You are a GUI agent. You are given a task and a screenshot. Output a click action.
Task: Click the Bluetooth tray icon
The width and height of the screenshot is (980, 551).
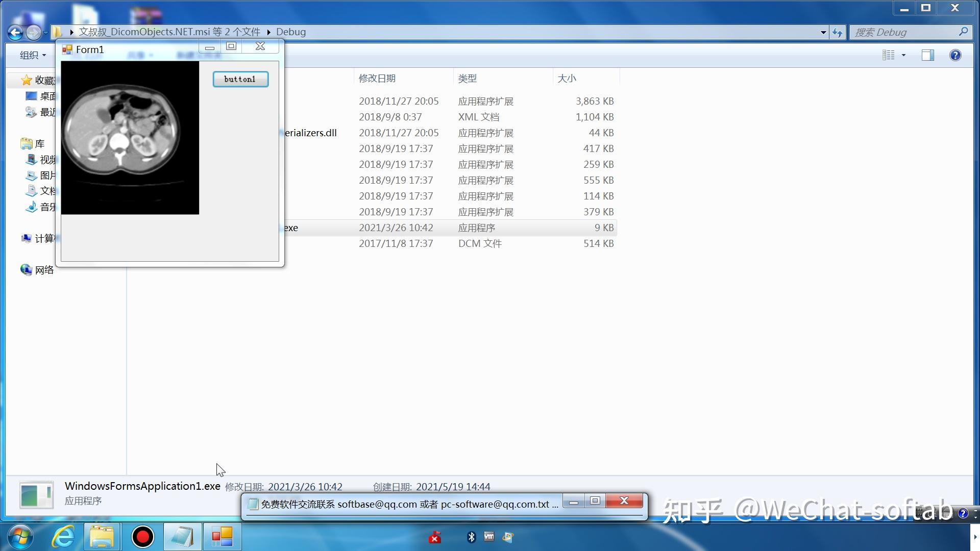point(471,537)
